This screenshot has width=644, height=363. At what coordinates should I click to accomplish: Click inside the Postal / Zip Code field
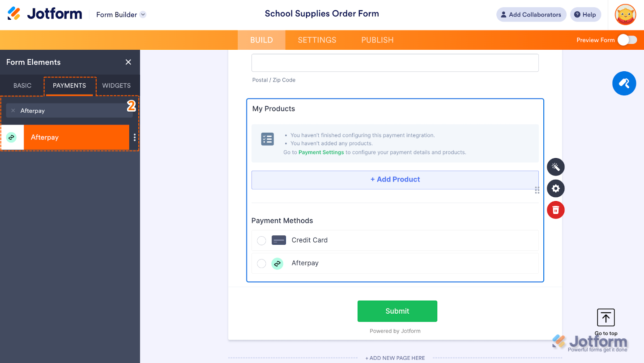click(x=395, y=63)
